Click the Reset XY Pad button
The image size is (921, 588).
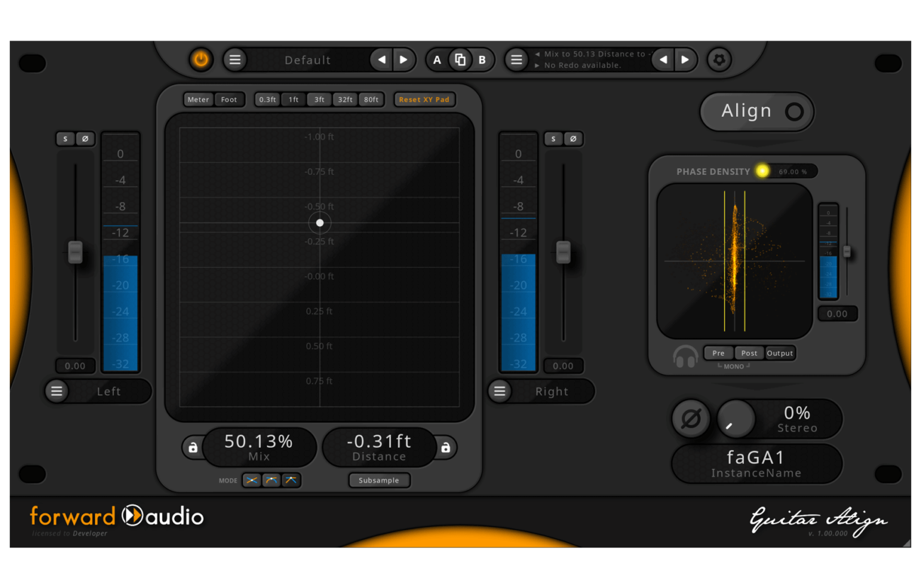coord(424,100)
